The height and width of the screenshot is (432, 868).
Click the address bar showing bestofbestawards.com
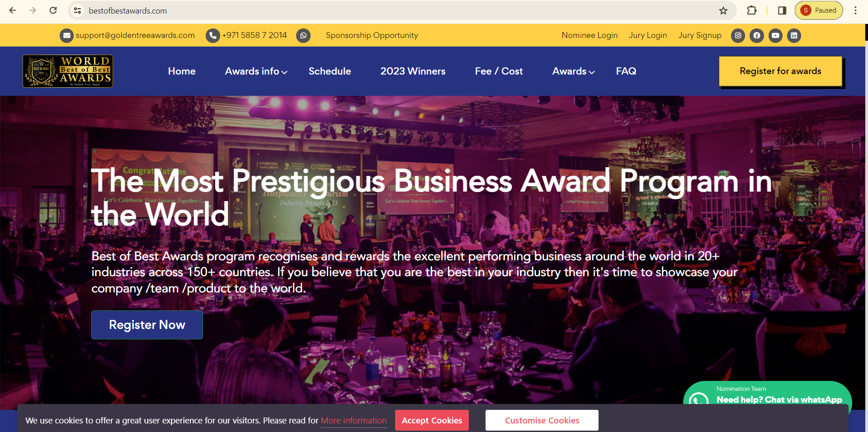(x=398, y=10)
